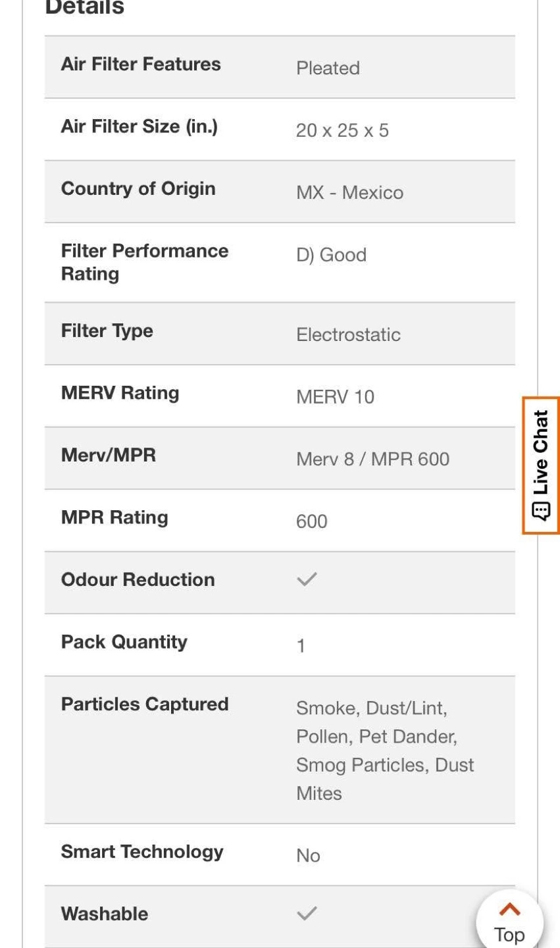Select the MX - Mexico origin value
Screen dimensions: 560x948
click(x=349, y=192)
